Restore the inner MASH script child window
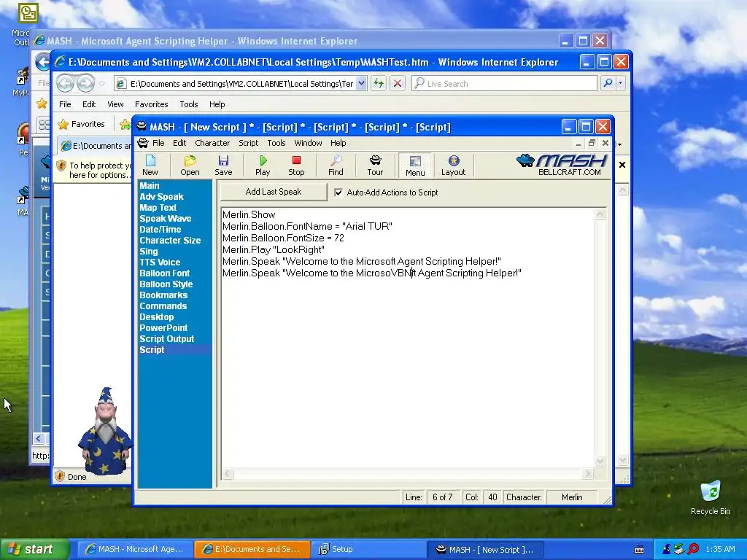Image resolution: width=747 pixels, height=560 pixels. [592, 143]
